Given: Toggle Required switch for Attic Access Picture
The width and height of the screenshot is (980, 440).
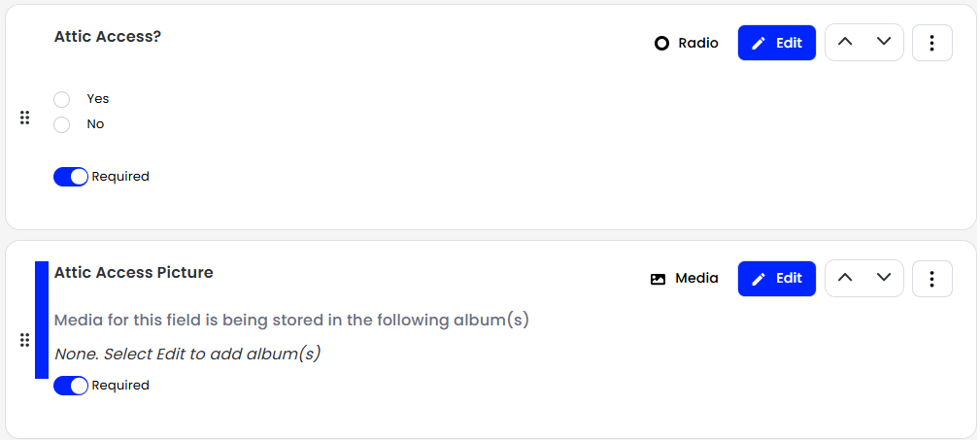Looking at the screenshot, I should point(71,386).
